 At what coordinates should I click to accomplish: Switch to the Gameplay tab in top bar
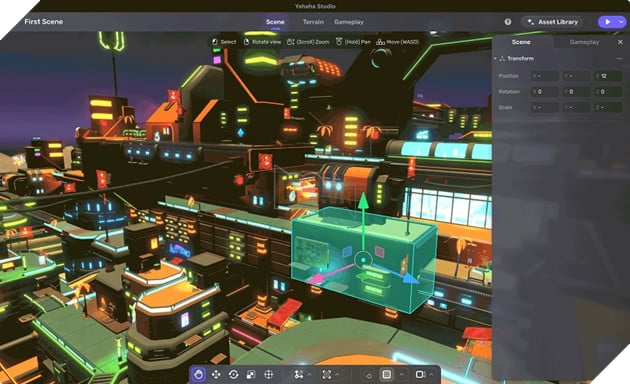[x=349, y=22]
